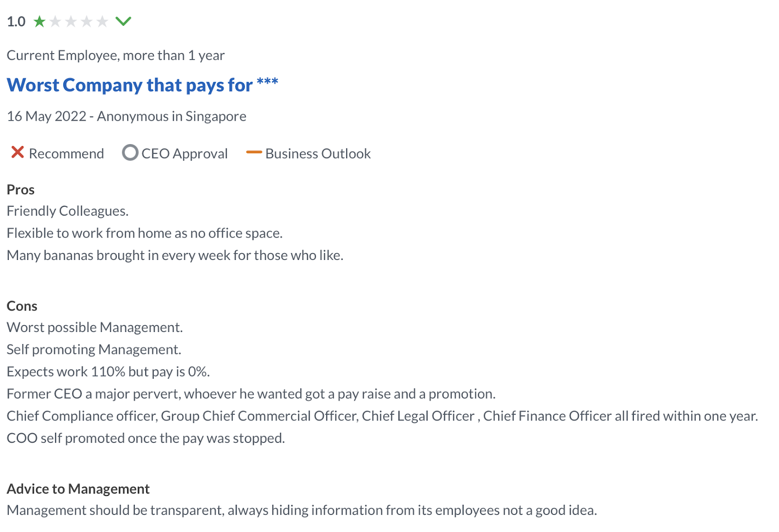Click the Advice to Management heading

(78, 489)
